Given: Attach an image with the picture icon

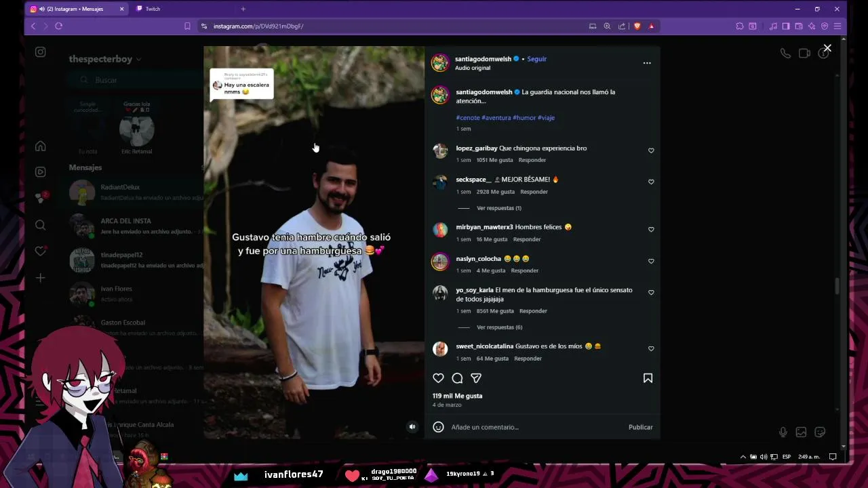Looking at the screenshot, I should (801, 432).
